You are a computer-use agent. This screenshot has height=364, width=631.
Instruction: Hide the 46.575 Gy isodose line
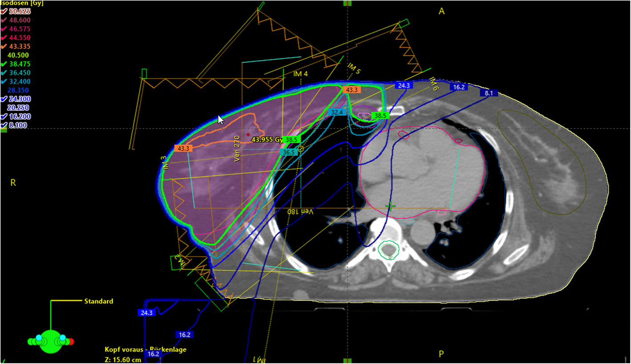[x=4, y=29]
